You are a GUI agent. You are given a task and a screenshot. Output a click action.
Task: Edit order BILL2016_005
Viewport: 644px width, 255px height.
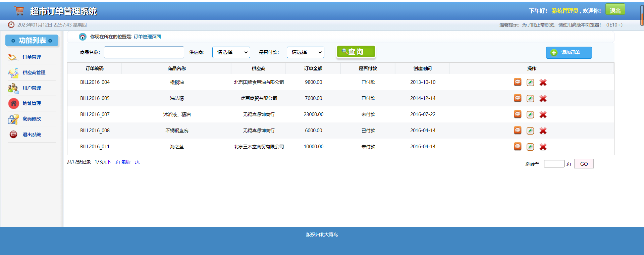tap(530, 99)
